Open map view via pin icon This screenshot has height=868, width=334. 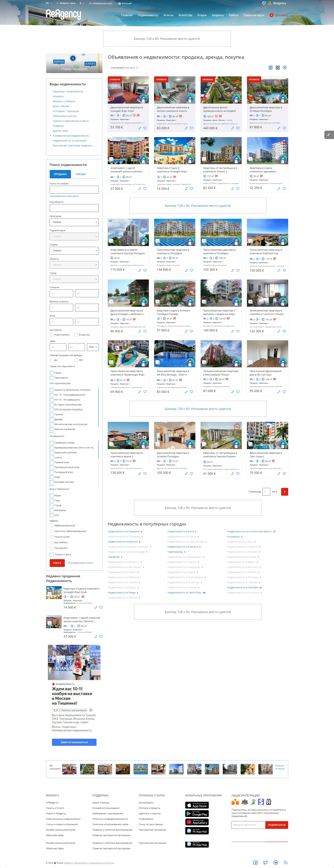click(x=285, y=68)
